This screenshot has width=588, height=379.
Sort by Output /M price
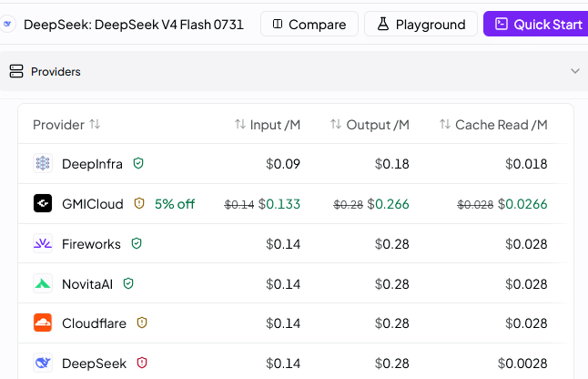coord(370,125)
